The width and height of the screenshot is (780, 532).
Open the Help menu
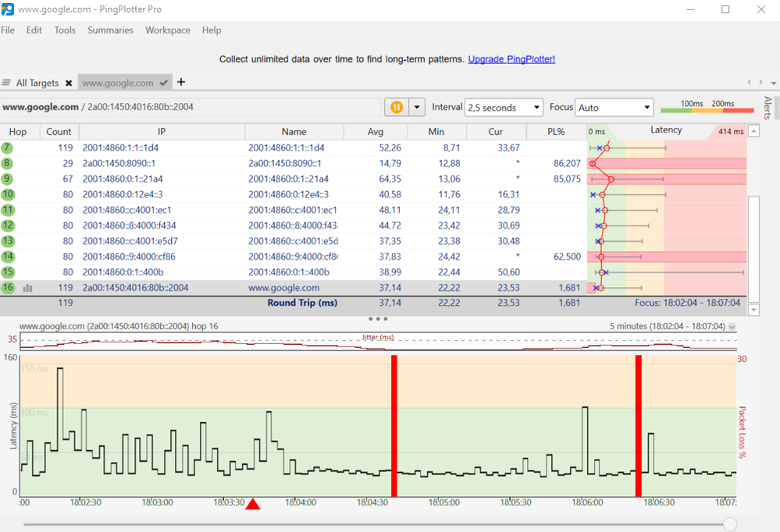click(x=212, y=30)
